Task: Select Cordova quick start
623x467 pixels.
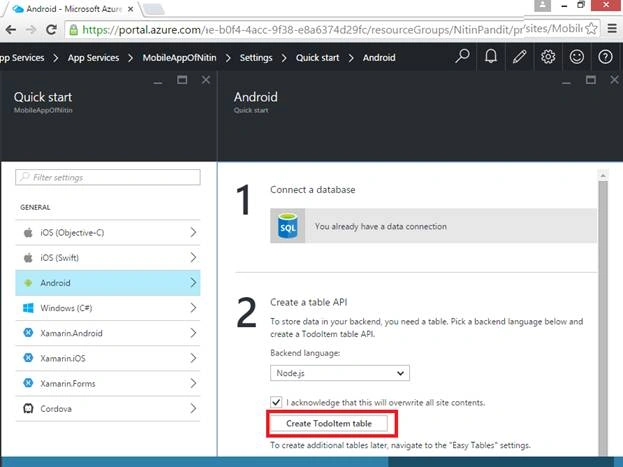Action: tap(108, 408)
